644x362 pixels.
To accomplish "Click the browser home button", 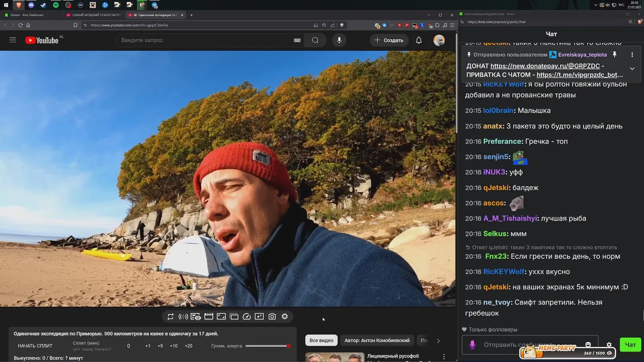I will (28, 25).
